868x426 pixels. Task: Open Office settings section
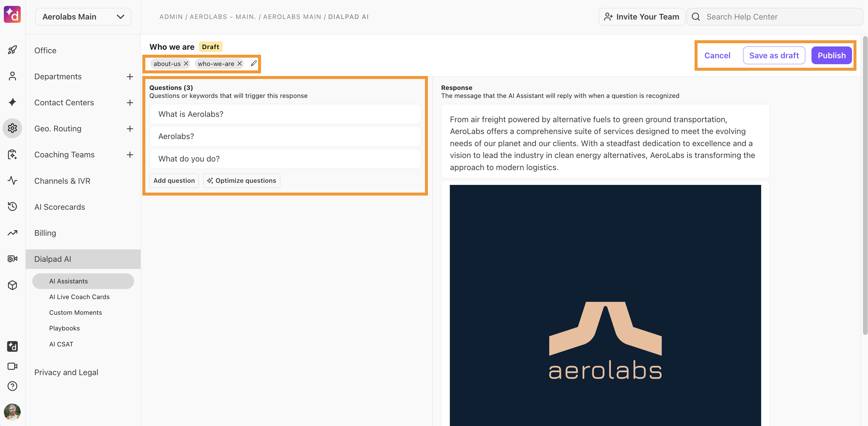pyautogui.click(x=45, y=50)
